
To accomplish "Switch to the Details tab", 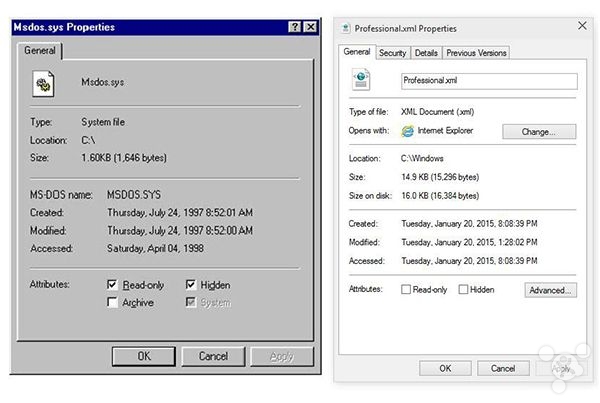I will [x=426, y=53].
